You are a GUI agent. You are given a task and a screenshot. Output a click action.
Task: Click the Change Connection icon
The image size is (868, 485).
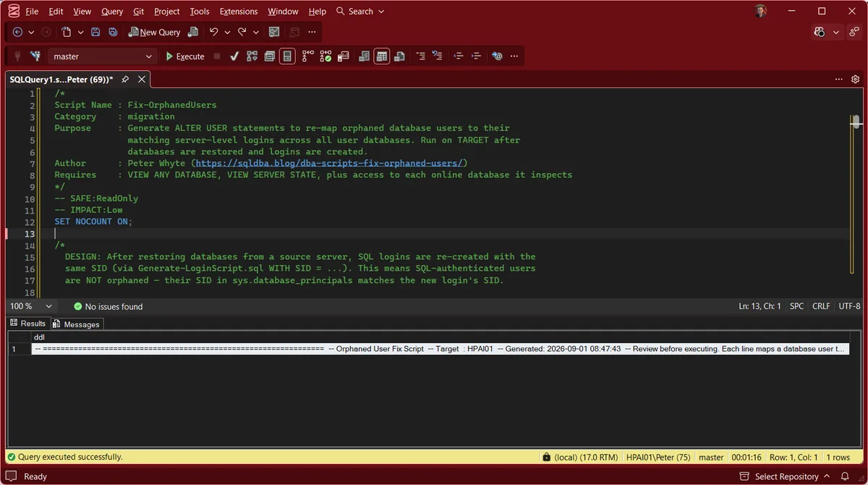[35, 56]
